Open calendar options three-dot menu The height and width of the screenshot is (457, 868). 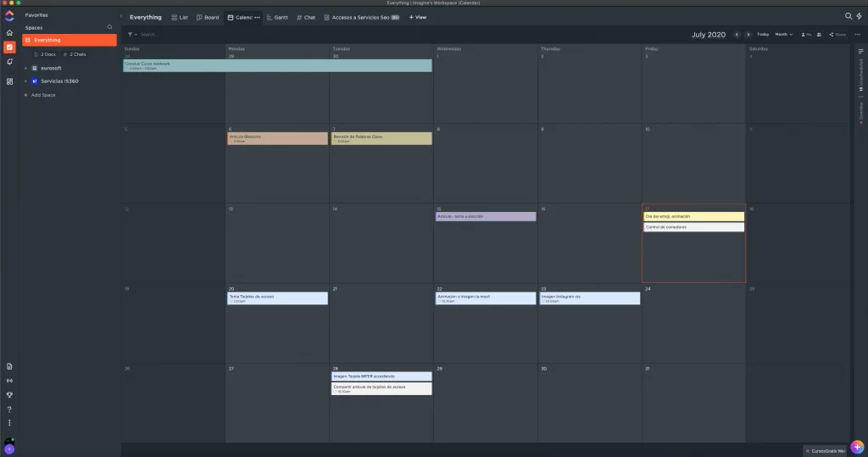tap(858, 35)
